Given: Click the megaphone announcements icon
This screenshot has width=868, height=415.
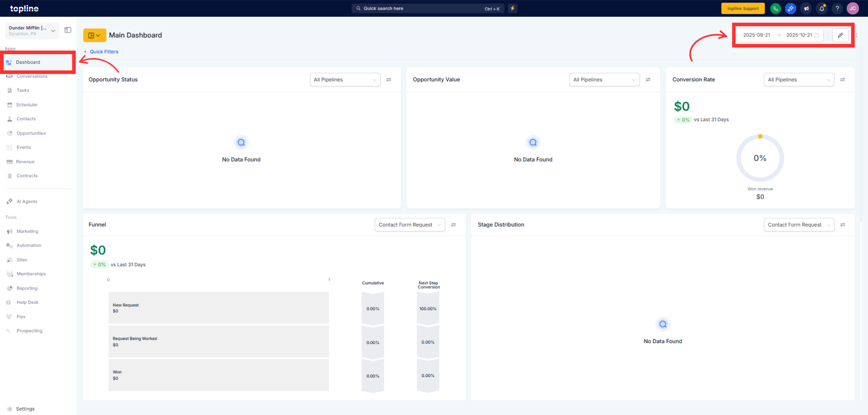Looking at the screenshot, I should click(806, 9).
